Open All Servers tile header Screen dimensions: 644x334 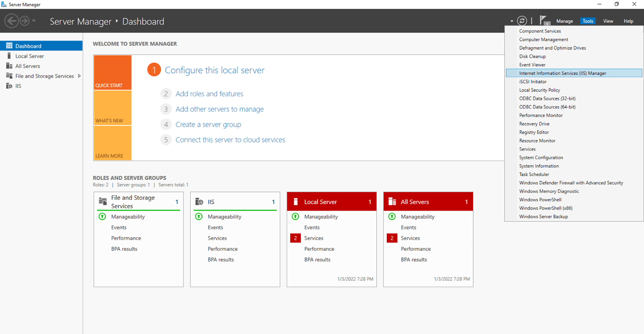coord(428,202)
